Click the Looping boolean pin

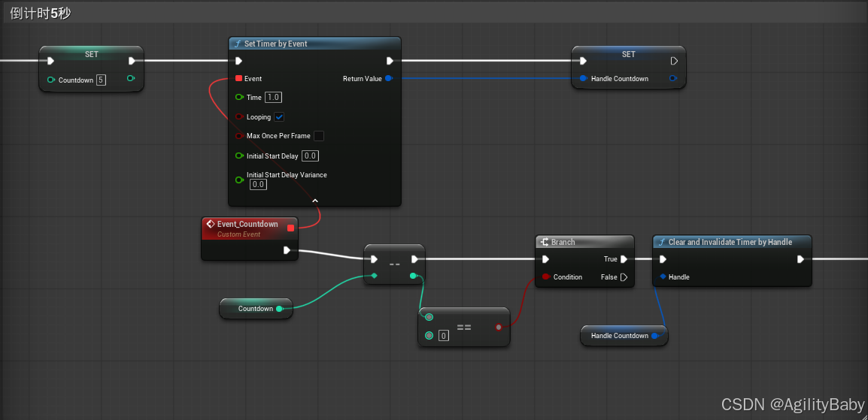tap(239, 117)
